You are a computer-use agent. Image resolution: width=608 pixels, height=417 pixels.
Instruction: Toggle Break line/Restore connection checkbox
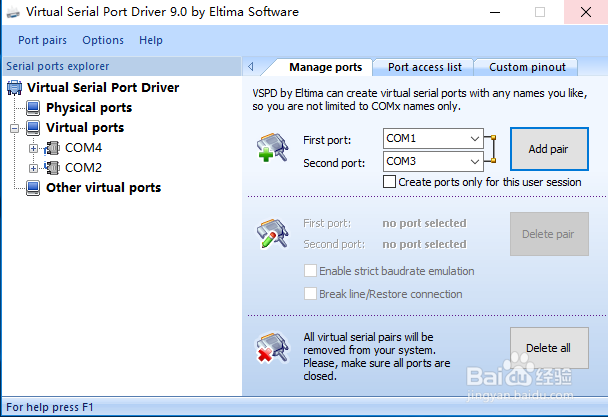(310, 294)
